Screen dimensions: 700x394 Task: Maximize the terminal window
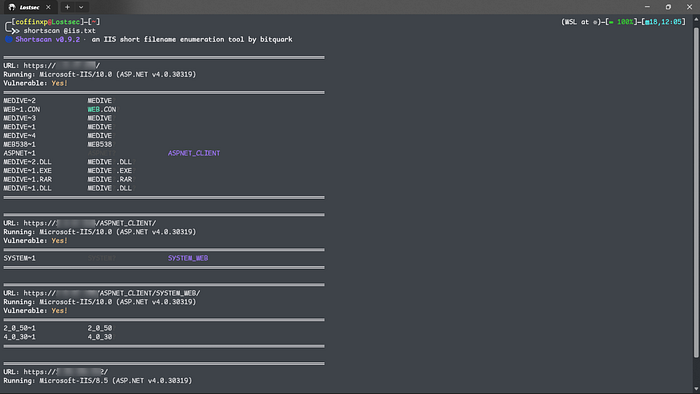point(668,7)
